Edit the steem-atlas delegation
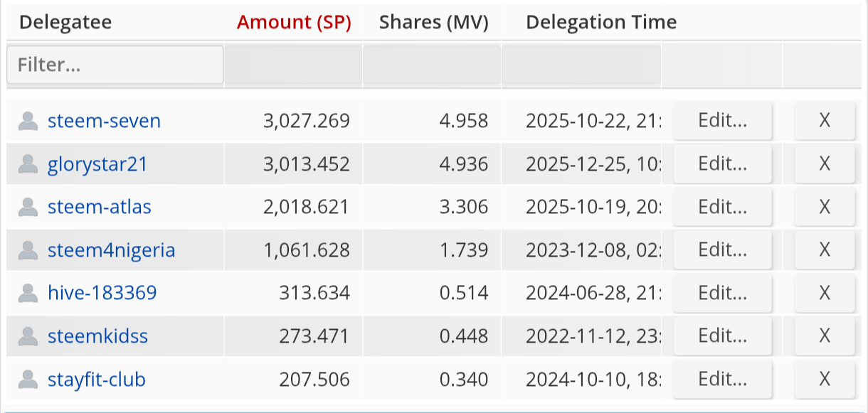This screenshot has height=413, width=868. click(722, 207)
